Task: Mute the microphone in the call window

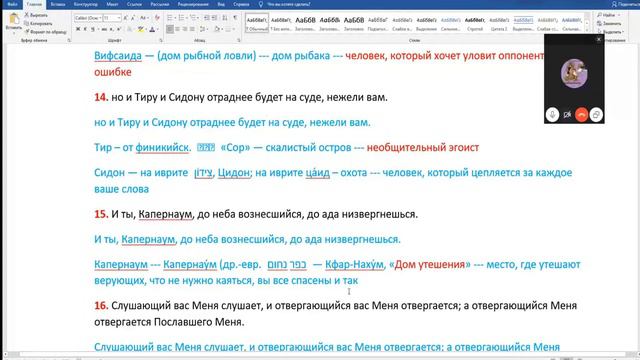Action: click(552, 115)
